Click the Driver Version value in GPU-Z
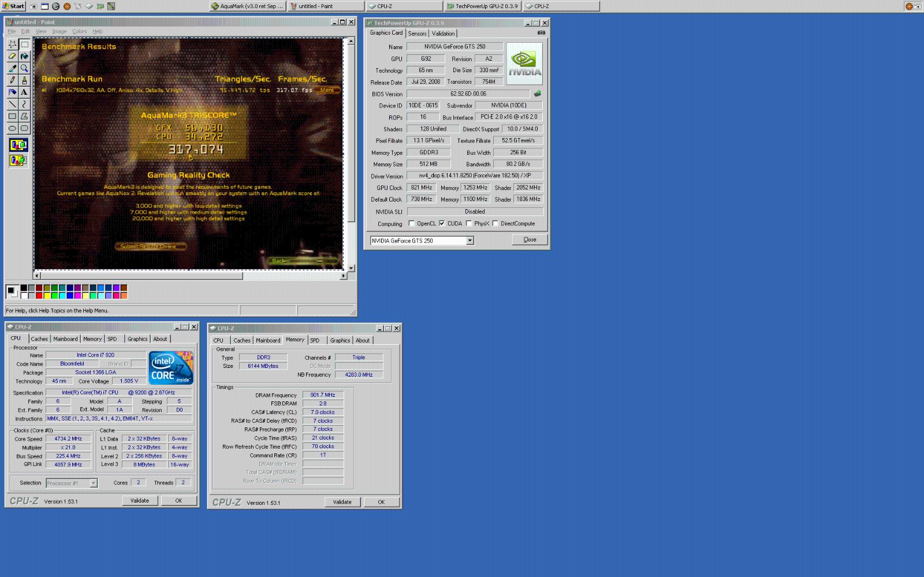 click(475, 176)
